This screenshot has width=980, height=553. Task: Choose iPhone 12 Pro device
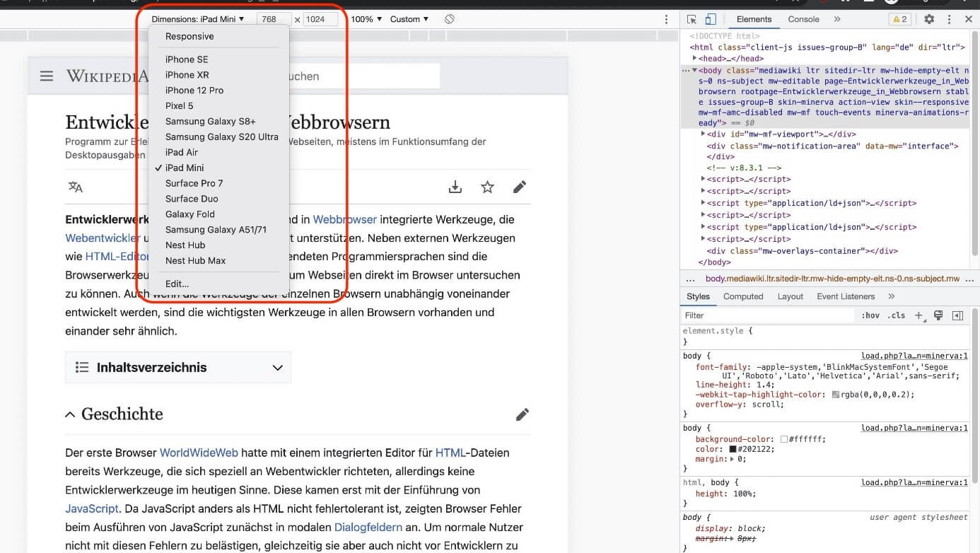pyautogui.click(x=194, y=91)
